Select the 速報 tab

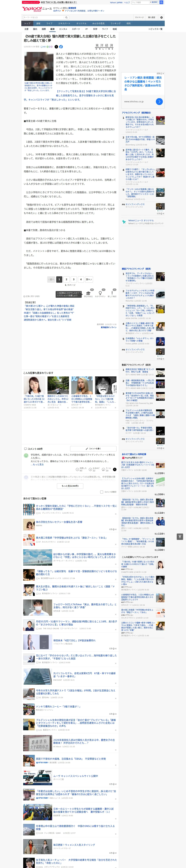[x=38, y=24]
